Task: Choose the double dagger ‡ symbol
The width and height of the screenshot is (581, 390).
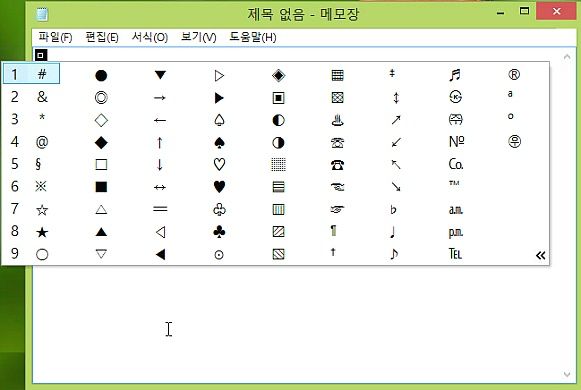Action: 392,73
